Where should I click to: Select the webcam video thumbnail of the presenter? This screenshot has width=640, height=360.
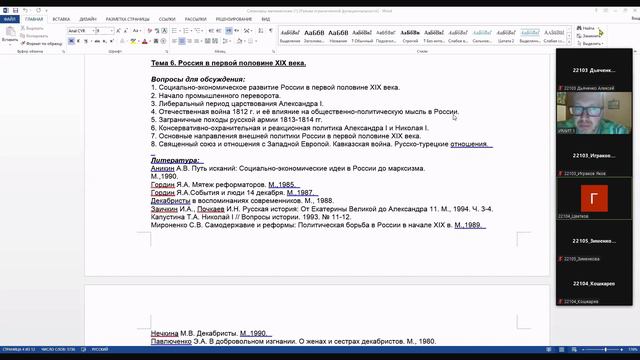[x=594, y=113]
